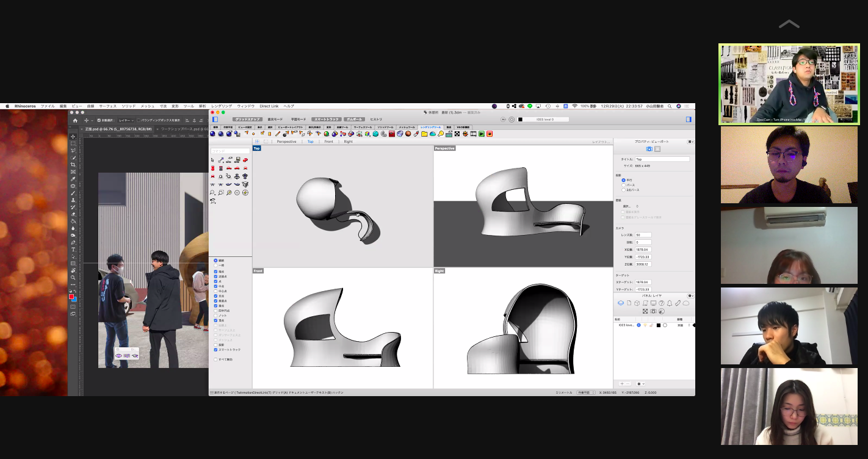This screenshot has width=868, height=459.
Task: Toggle the スマートトラック osnap checkbox
Action: pyautogui.click(x=215, y=350)
